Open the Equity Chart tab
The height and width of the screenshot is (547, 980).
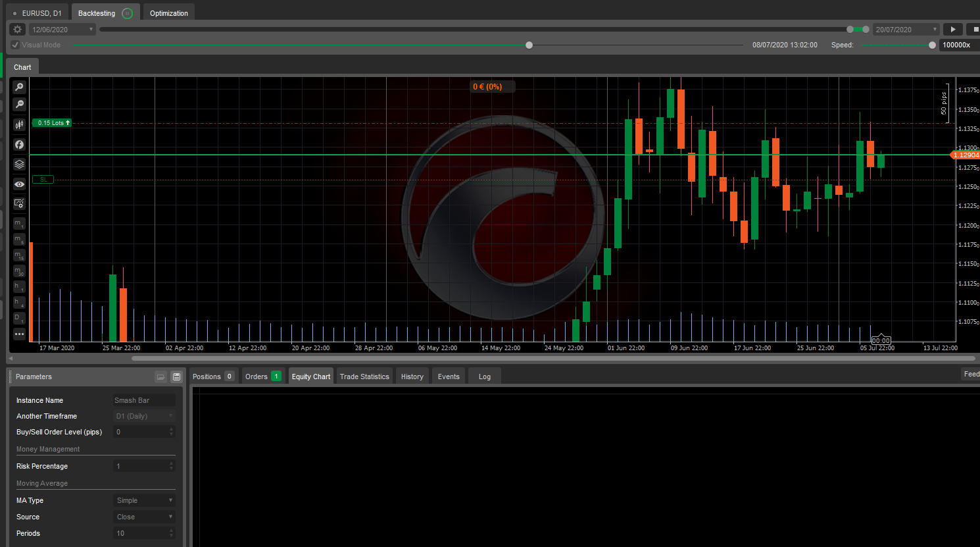311,377
